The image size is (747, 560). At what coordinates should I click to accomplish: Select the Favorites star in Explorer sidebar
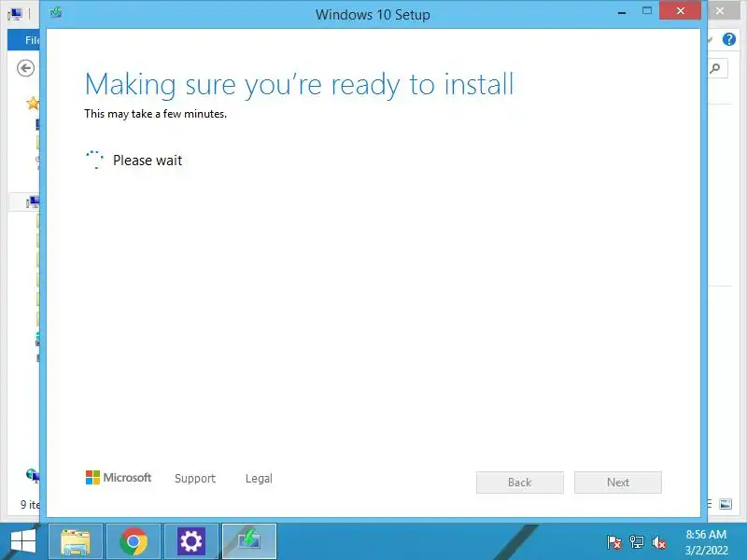[x=33, y=103]
